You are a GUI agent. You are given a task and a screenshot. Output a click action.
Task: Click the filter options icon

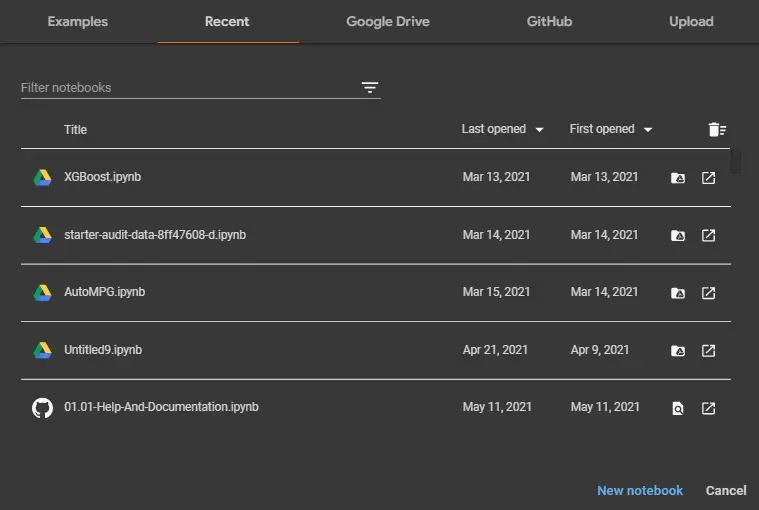coord(370,87)
